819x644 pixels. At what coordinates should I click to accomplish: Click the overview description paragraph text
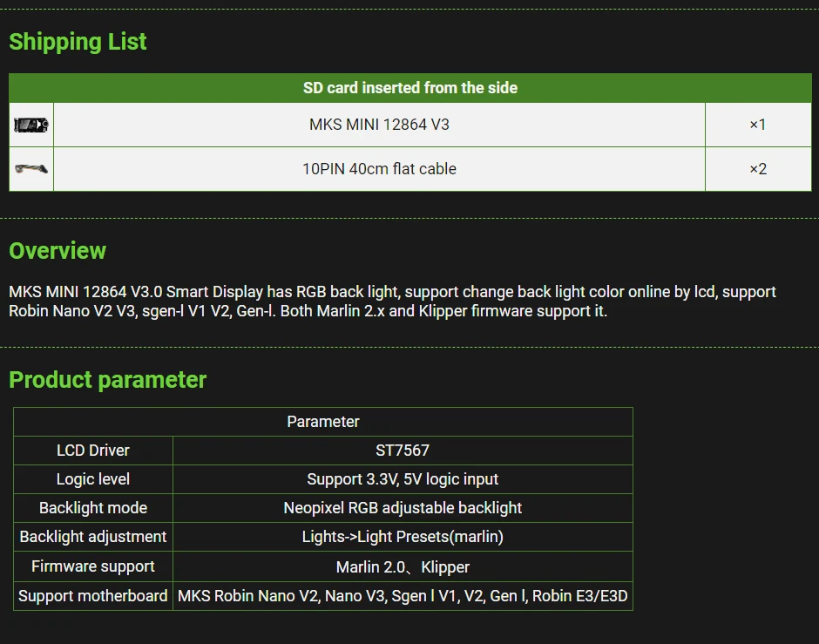tap(392, 302)
